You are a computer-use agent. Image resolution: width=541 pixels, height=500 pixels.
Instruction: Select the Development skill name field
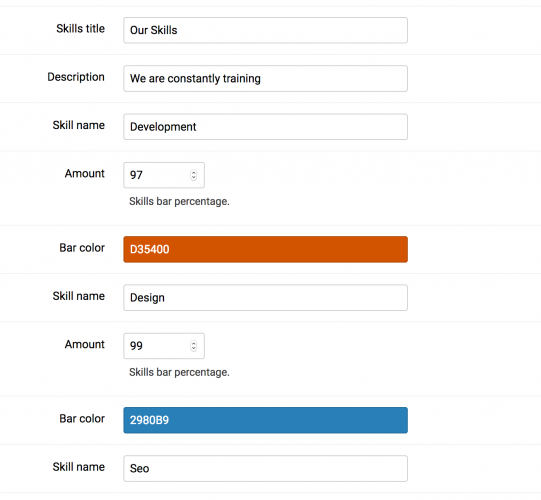(x=265, y=127)
